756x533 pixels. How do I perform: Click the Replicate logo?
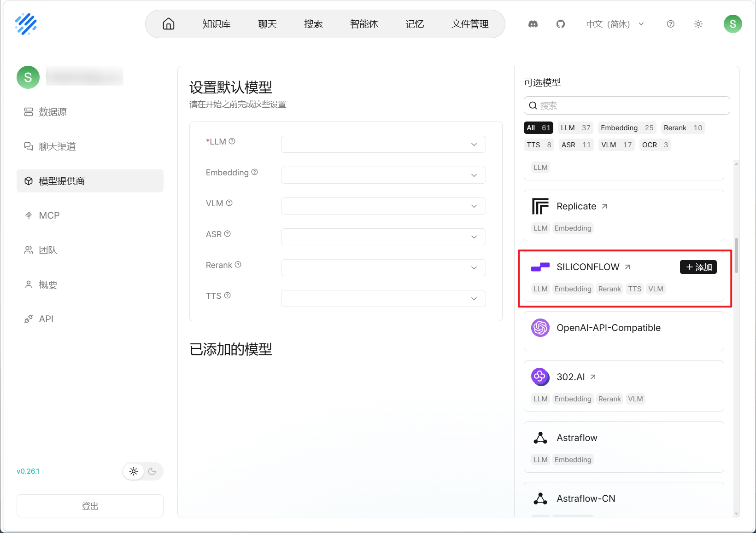[x=540, y=206]
